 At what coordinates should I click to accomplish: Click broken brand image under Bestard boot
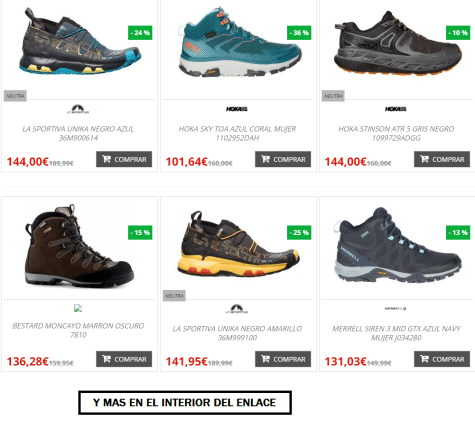(78, 308)
